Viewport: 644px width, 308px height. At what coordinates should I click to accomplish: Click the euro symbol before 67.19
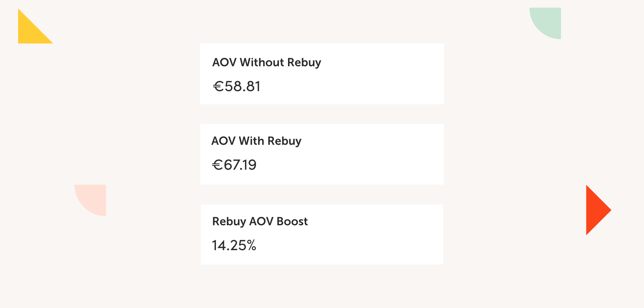pos(217,165)
